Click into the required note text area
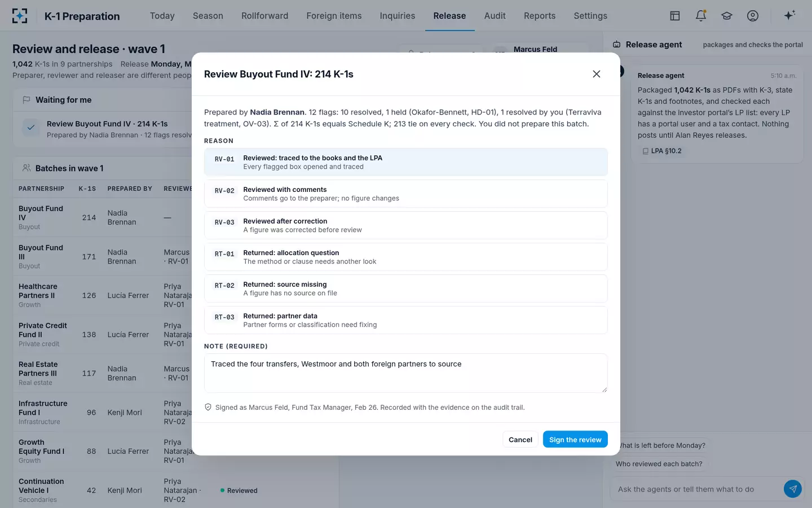Screen dimensions: 812x508 pyautogui.click(x=406, y=373)
